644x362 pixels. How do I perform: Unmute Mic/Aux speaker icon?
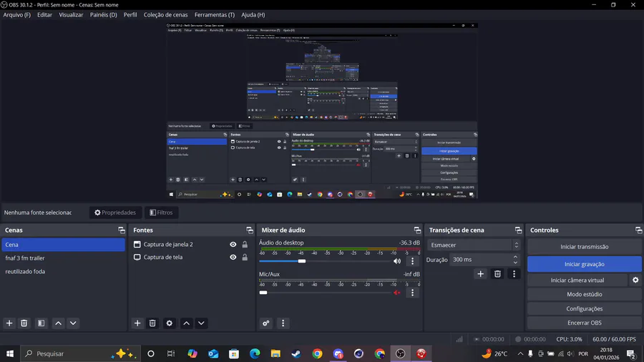pyautogui.click(x=396, y=293)
